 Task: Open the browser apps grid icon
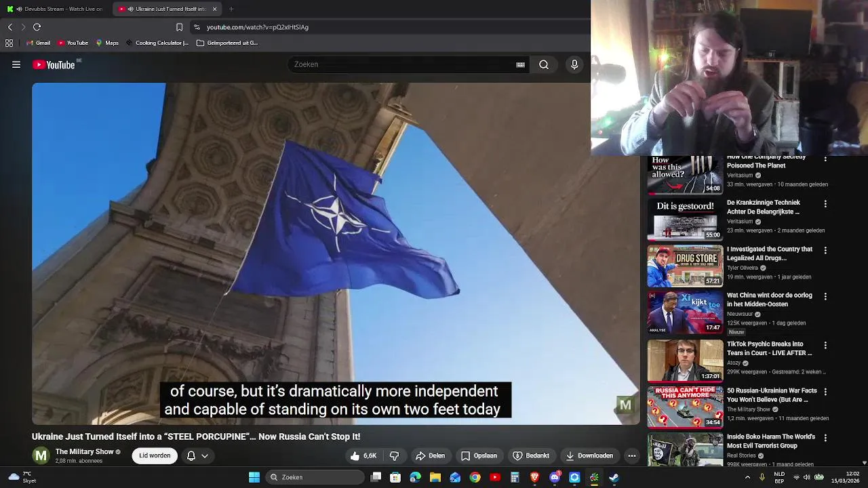click(9, 43)
